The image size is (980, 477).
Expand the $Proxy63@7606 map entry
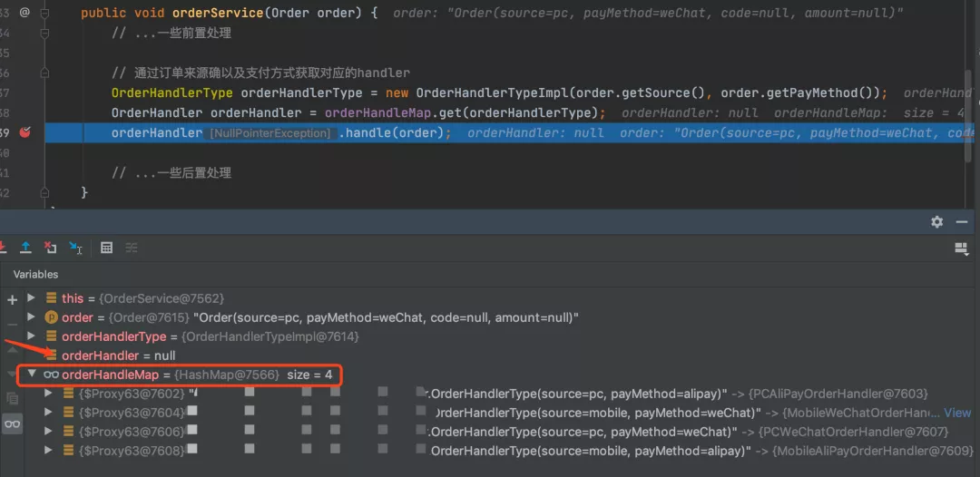48,432
